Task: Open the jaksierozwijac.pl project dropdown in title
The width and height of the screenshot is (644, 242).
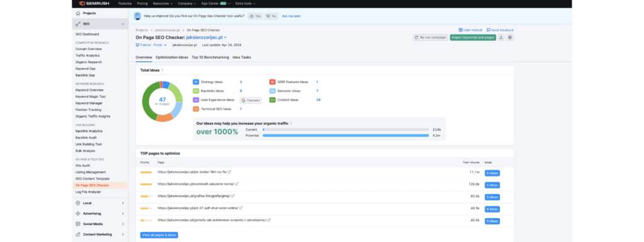Action: point(206,37)
